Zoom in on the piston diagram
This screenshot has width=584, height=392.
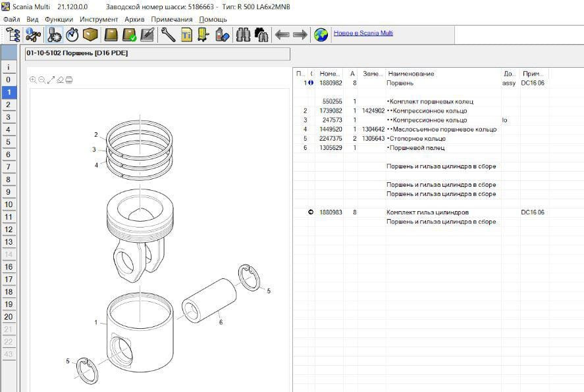tap(34, 80)
